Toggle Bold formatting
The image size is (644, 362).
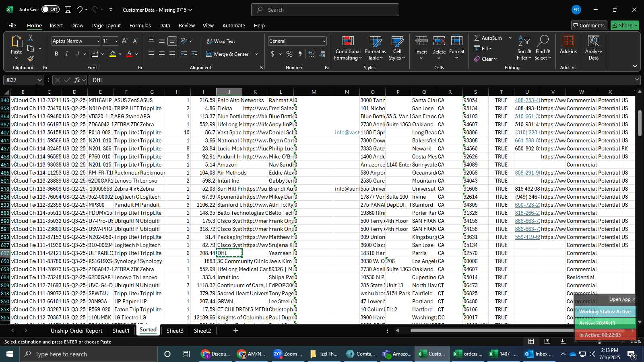[56, 54]
